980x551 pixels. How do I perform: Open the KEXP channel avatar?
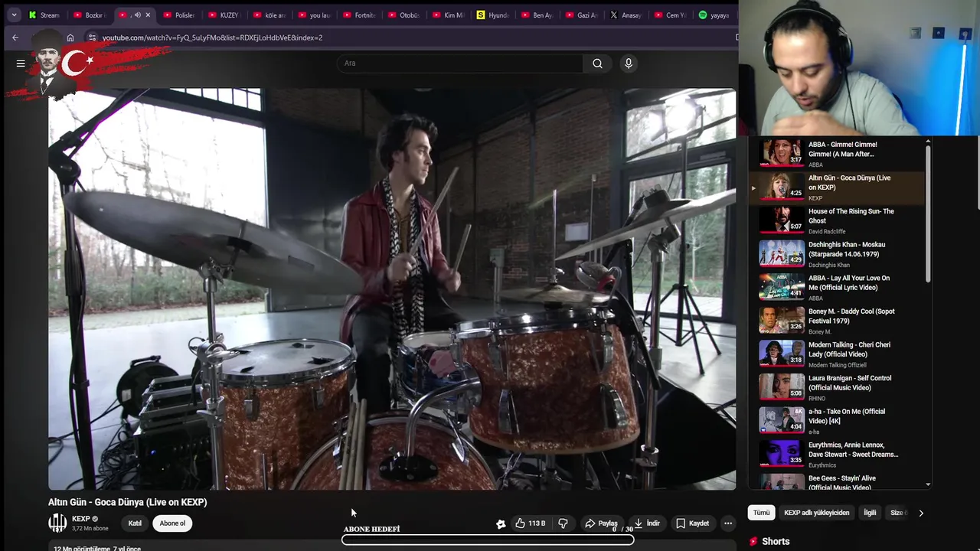point(57,523)
